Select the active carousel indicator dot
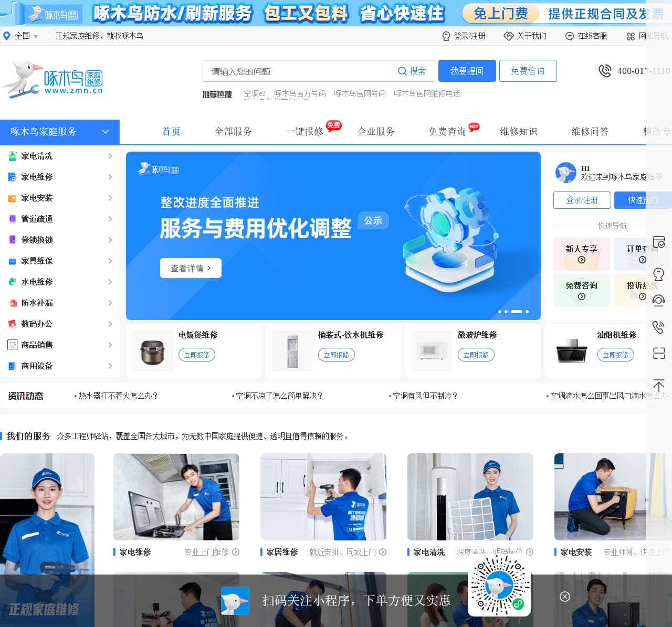 517,312
